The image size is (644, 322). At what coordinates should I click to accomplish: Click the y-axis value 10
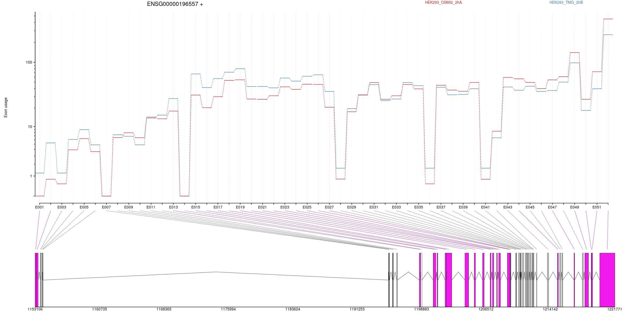coord(30,127)
